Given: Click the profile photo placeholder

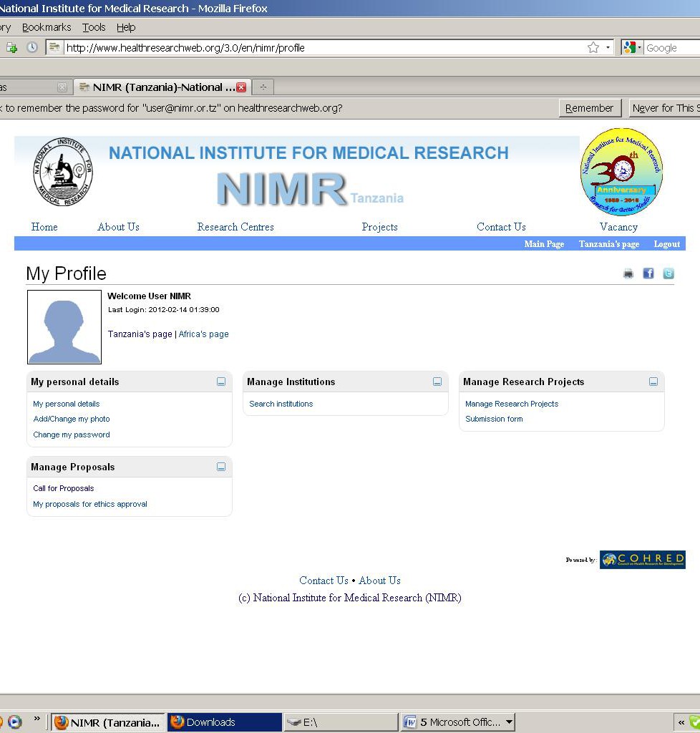Looking at the screenshot, I should (64, 327).
